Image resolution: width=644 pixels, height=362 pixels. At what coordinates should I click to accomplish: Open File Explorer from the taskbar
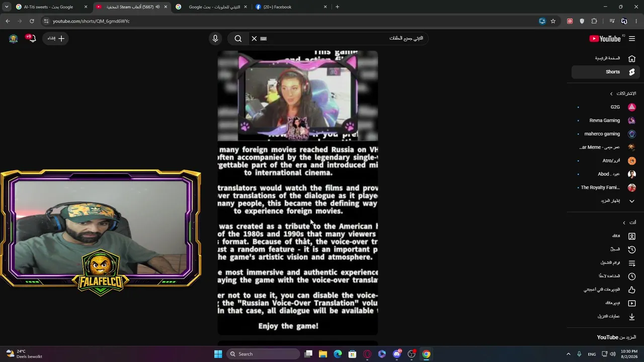(323, 354)
